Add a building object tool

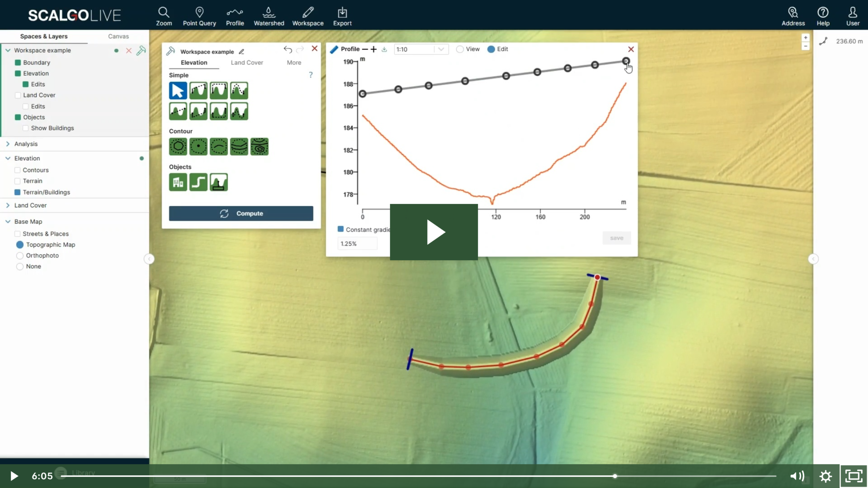178,182
